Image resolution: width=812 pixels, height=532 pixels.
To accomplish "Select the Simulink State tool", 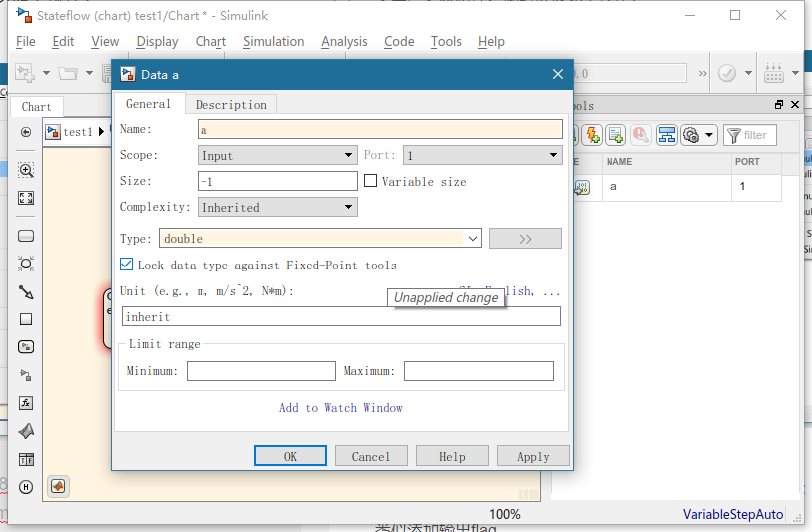I will 26,347.
